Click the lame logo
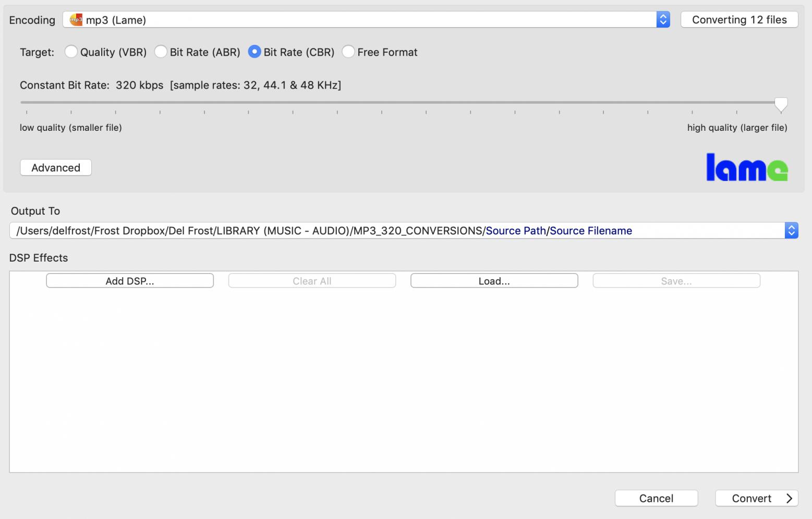Image resolution: width=812 pixels, height=519 pixels. (x=746, y=168)
